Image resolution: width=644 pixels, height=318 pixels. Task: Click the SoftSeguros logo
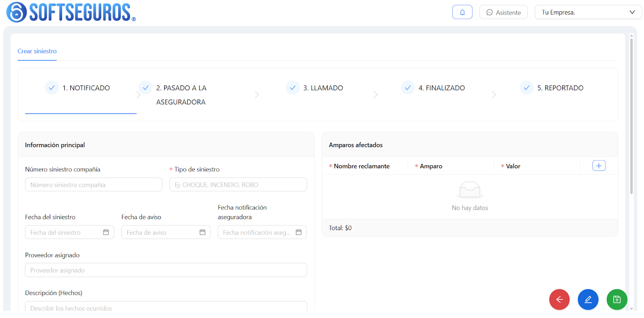pos(71,12)
